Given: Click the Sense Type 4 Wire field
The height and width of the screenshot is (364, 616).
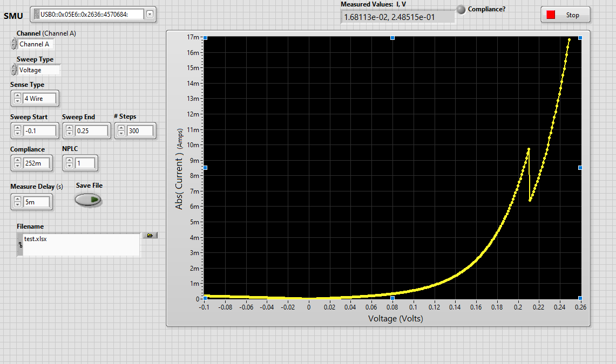Looking at the screenshot, I should point(39,99).
